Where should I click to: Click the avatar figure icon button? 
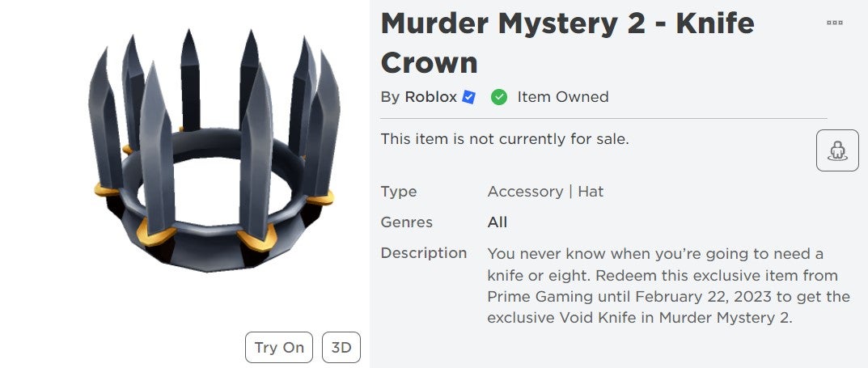pyautogui.click(x=837, y=150)
